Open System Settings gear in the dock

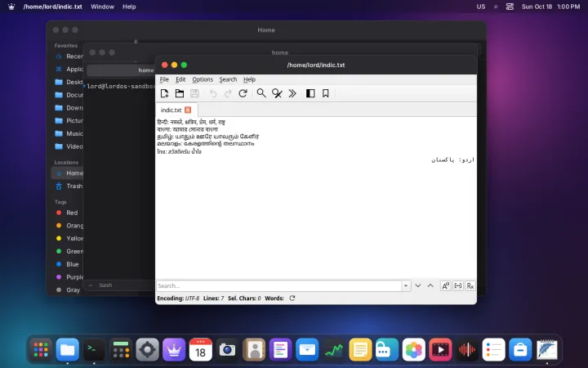pyautogui.click(x=147, y=350)
